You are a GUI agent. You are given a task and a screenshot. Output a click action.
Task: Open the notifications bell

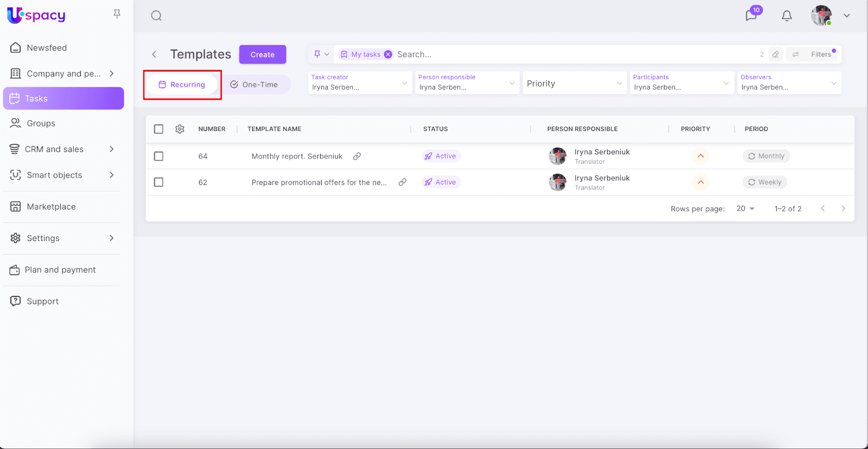pos(787,16)
